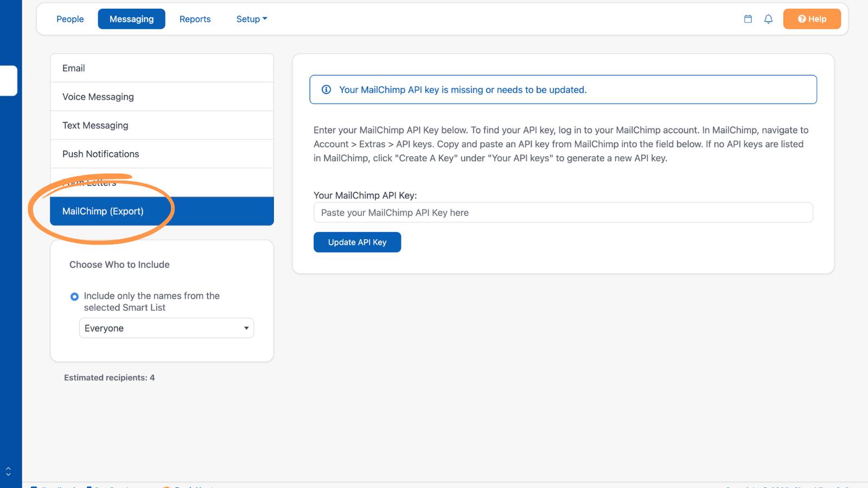This screenshot has height=488, width=868.
Task: Open the orange Help button
Action: click(x=812, y=19)
